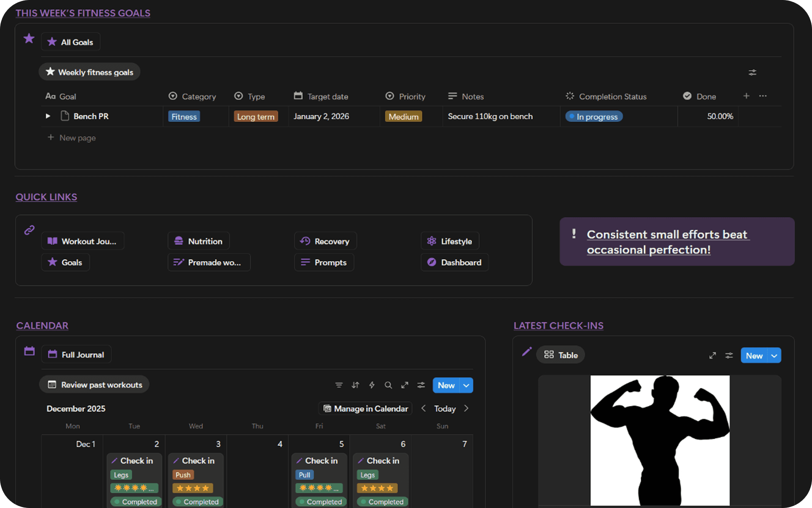The height and width of the screenshot is (508, 812).
Task: Expand the Latest Check-ins gallery full-screen
Action: click(x=713, y=356)
